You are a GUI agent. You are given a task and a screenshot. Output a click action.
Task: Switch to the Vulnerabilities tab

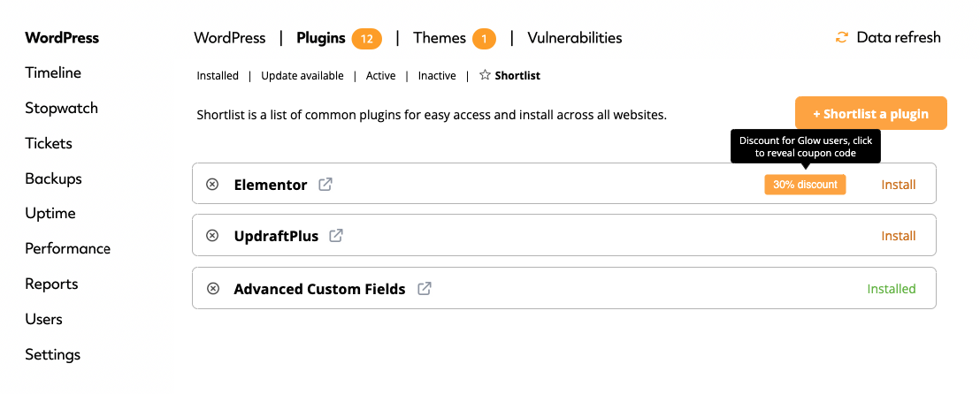[x=575, y=38]
